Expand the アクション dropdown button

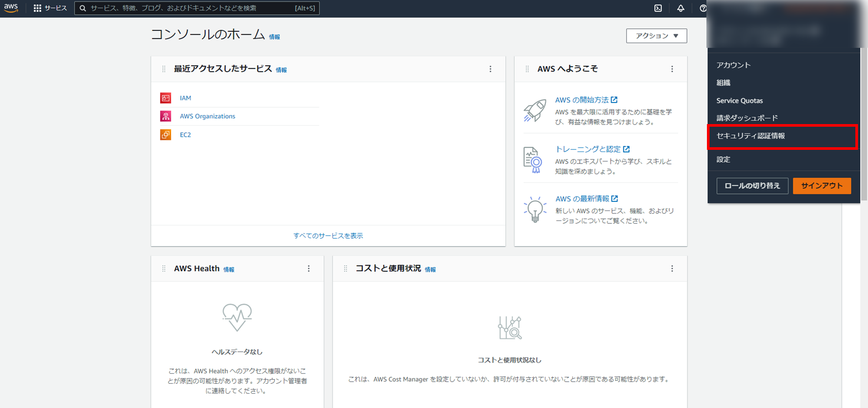click(x=656, y=36)
